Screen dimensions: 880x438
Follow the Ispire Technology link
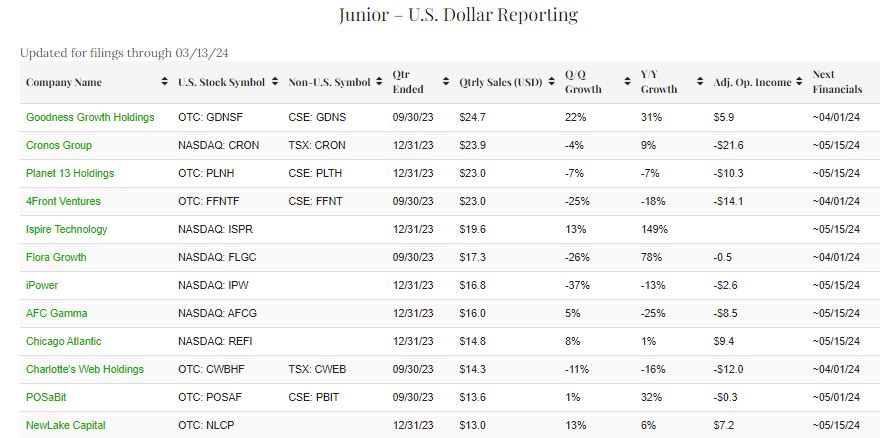tap(66, 229)
